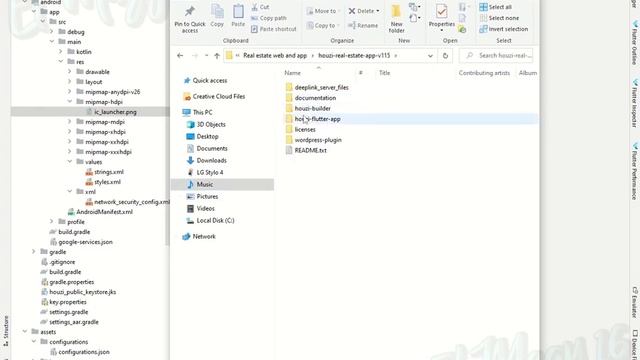Create a New folder
The height and width of the screenshot is (360, 640).
[396, 18]
